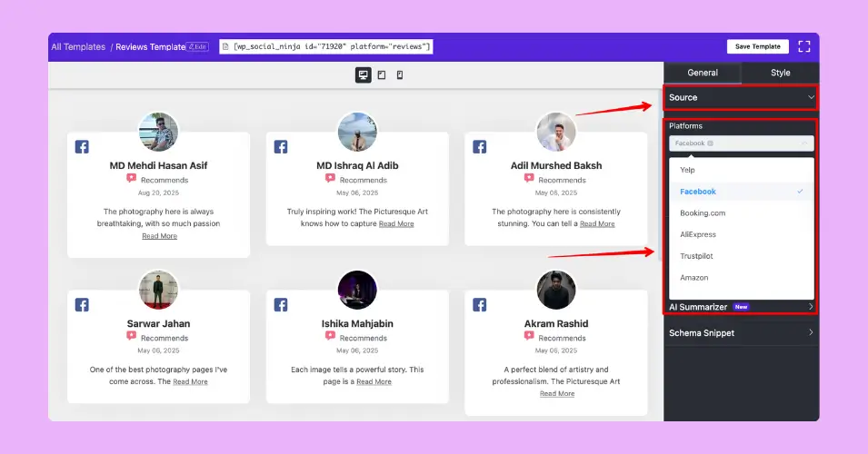Click Facebook icon on Akram Rashid card
This screenshot has width=868, height=454.
point(479,305)
